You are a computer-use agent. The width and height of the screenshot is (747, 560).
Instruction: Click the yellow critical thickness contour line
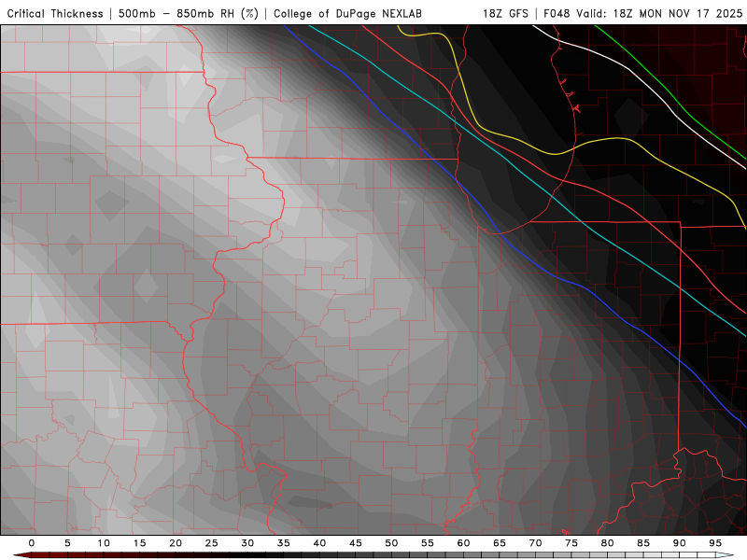pyautogui.click(x=555, y=154)
